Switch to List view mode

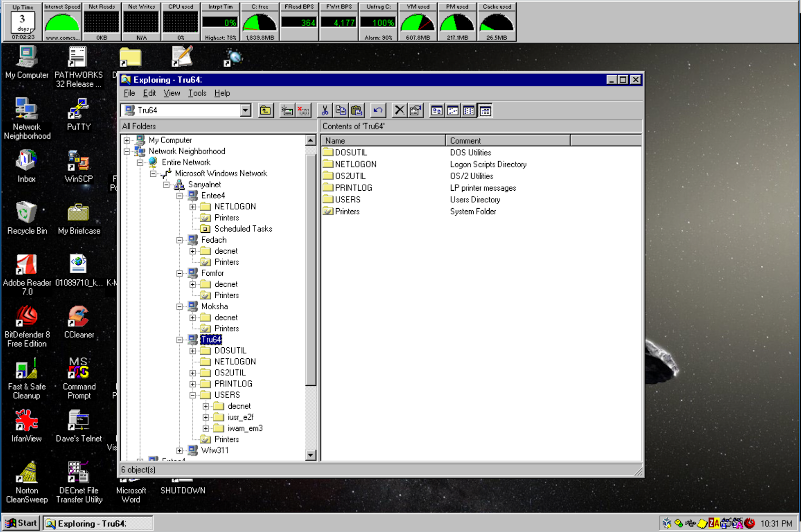(x=469, y=110)
